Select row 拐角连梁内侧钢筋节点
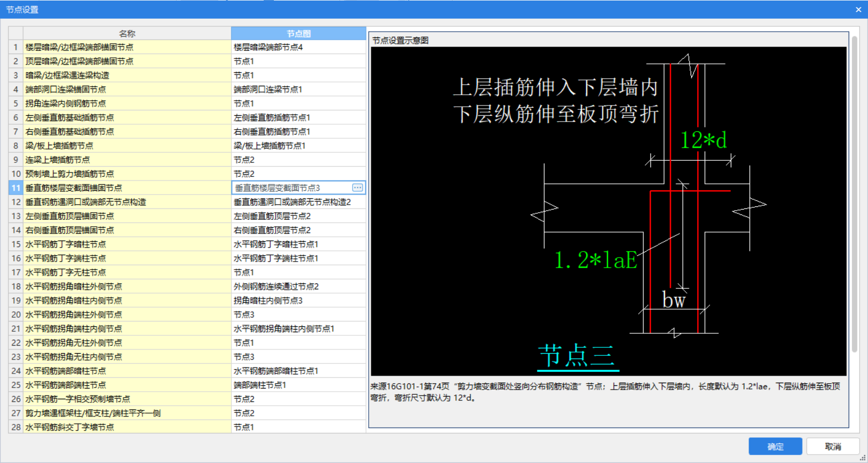The height and width of the screenshot is (463, 868). click(x=127, y=103)
